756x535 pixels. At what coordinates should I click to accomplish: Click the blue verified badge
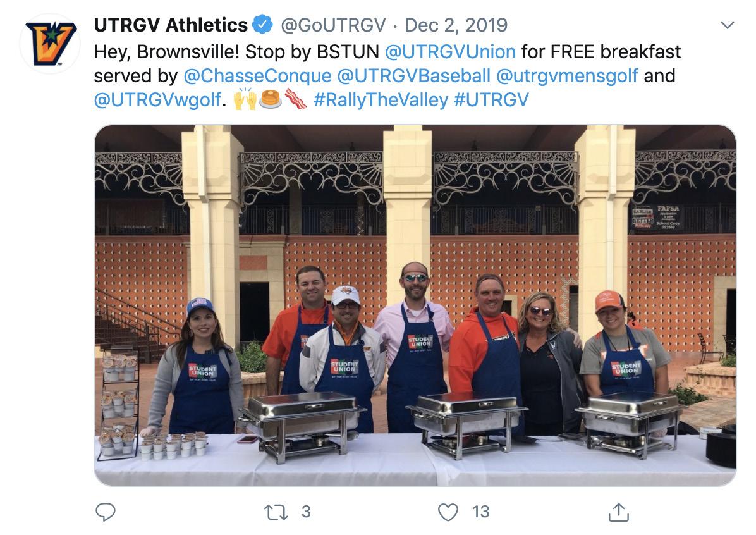[x=263, y=25]
